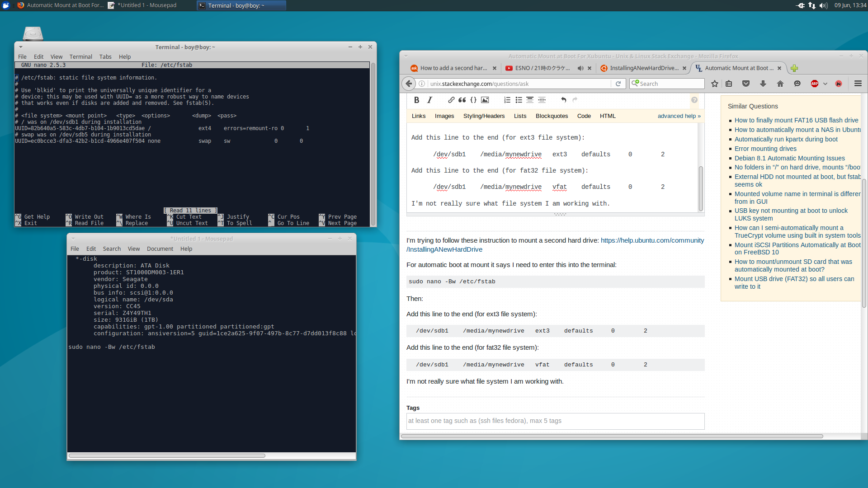This screenshot has height=488, width=868.
Task: Insert image using the editor picture icon
Action: 485,100
